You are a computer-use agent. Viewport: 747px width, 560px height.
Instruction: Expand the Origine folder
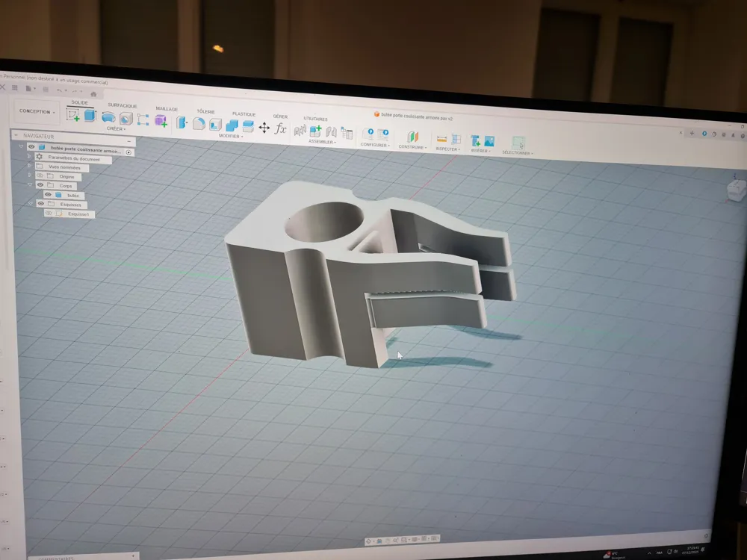pyautogui.click(x=30, y=175)
